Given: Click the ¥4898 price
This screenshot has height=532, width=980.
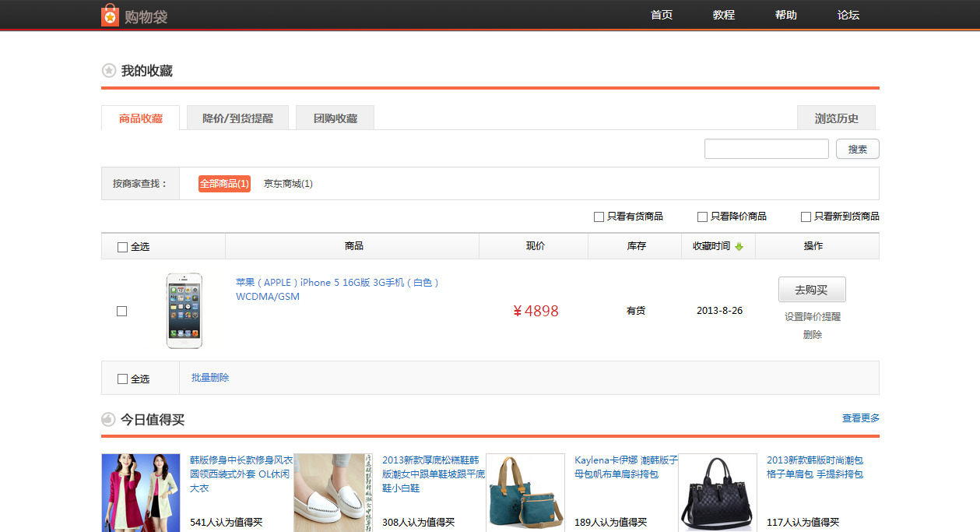Looking at the screenshot, I should (536, 311).
